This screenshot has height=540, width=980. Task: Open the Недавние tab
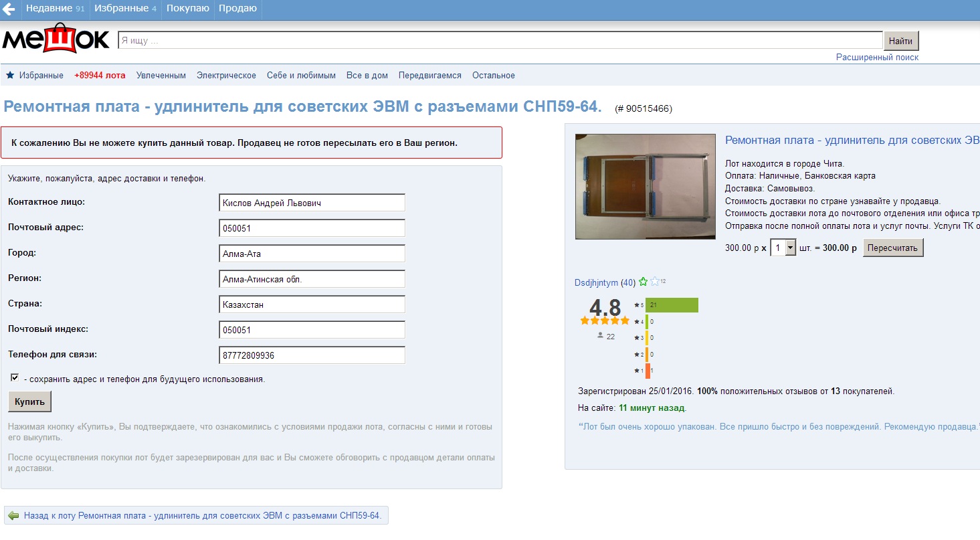55,9
